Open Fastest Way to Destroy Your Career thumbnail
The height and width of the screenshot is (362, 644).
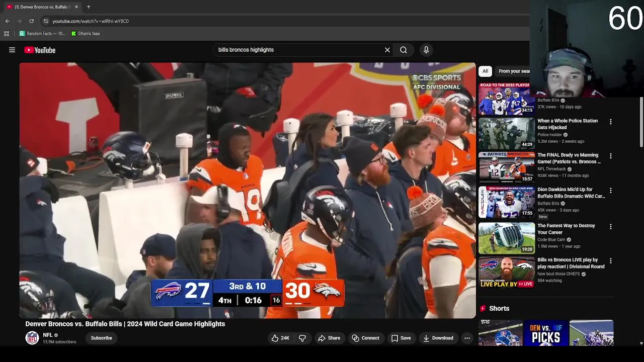(507, 237)
